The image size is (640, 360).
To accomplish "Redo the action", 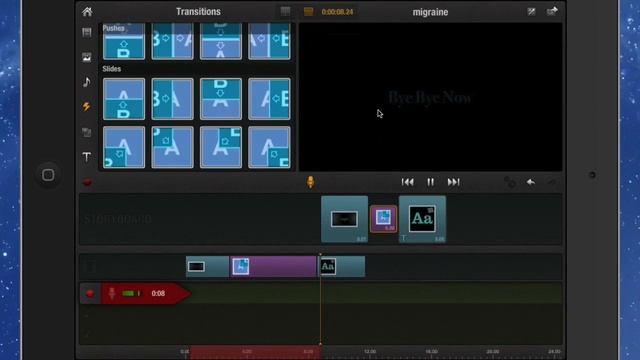I will (x=552, y=182).
